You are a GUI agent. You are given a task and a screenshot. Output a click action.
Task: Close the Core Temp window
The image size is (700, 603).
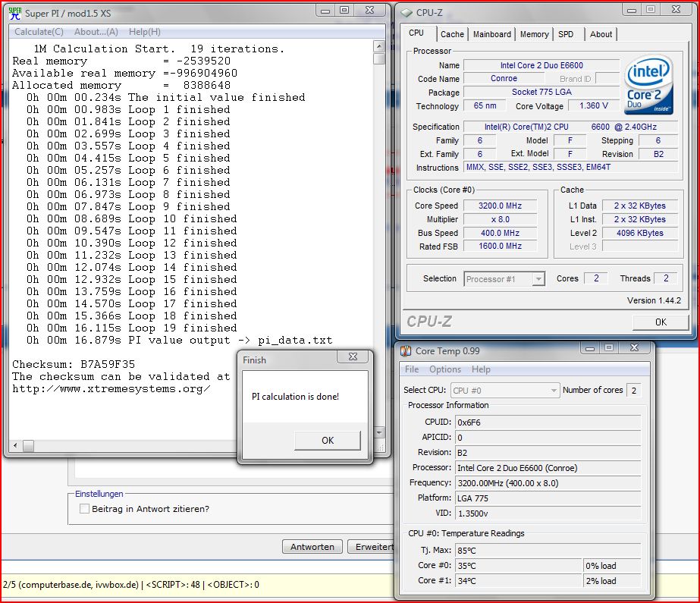point(634,347)
